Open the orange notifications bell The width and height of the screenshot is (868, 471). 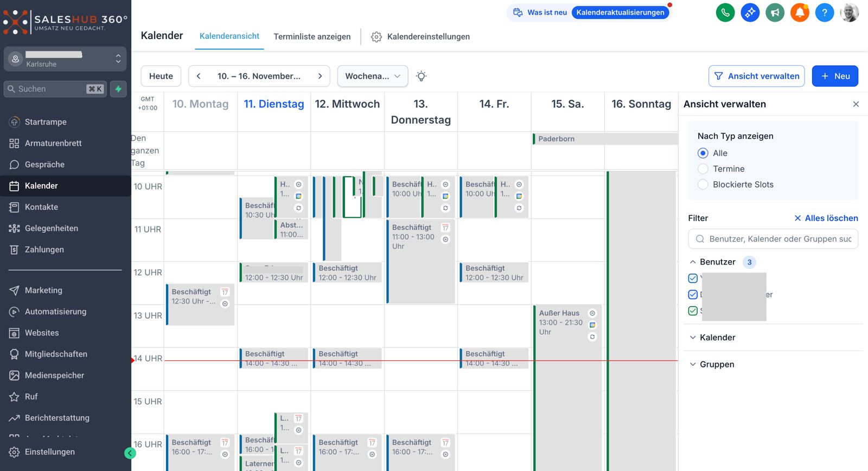800,12
